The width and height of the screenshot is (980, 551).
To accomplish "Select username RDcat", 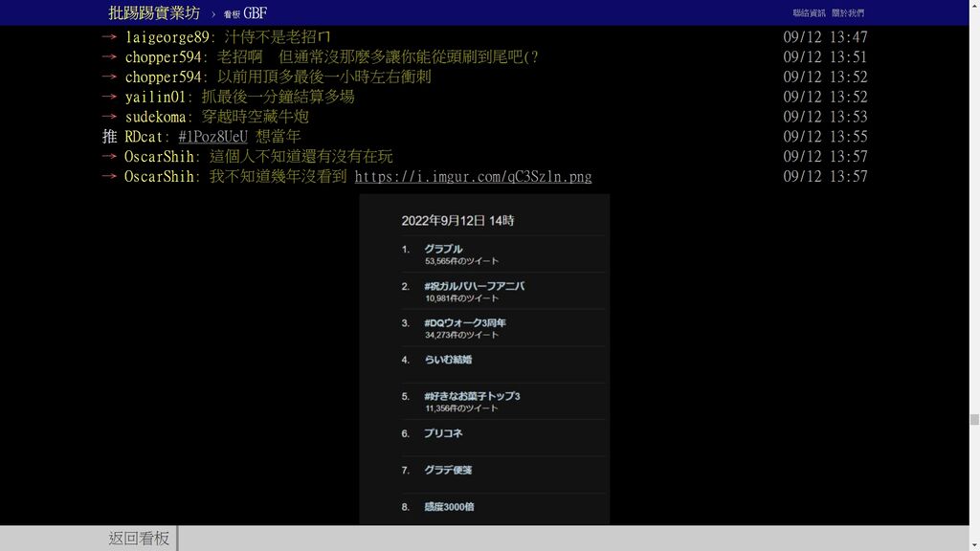I will [x=144, y=137].
